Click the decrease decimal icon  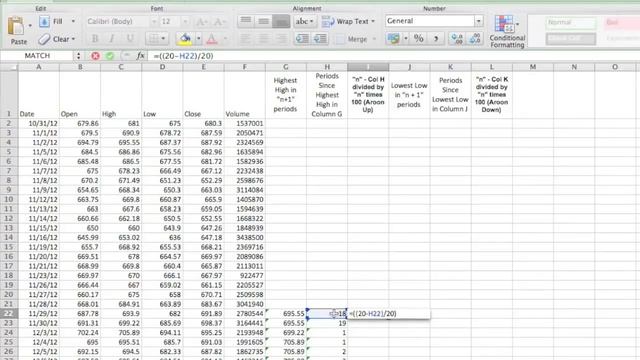[474, 39]
